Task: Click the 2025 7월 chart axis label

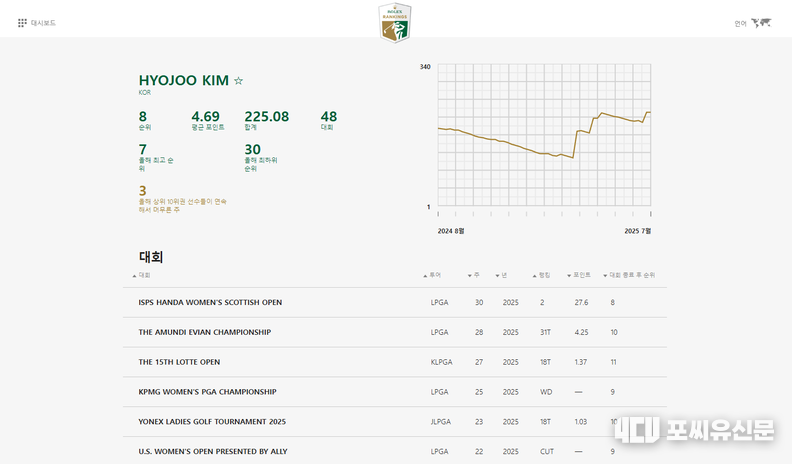Action: click(637, 231)
